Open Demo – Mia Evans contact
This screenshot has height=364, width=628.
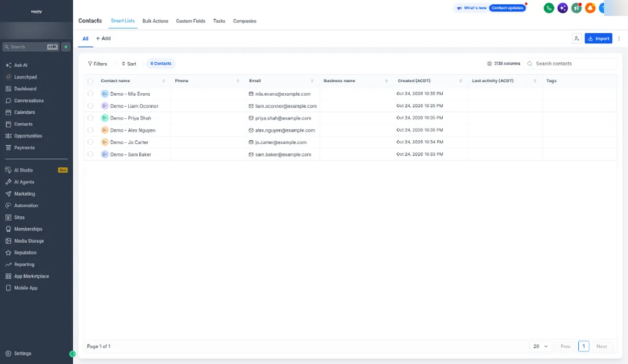130,94
